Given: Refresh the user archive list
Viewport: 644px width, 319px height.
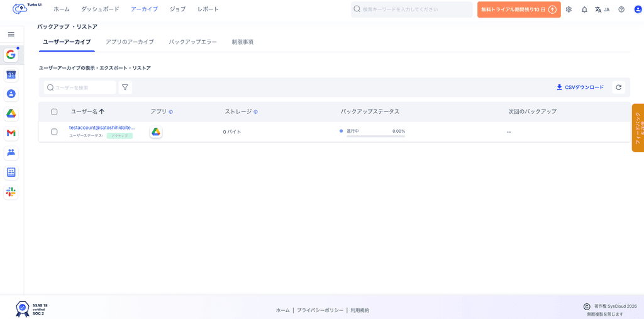Looking at the screenshot, I should (x=619, y=87).
